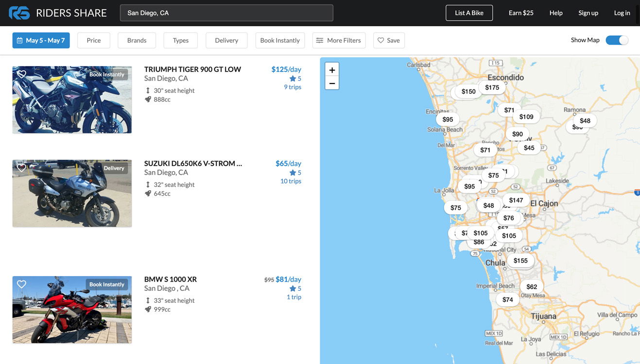
Task: Favorite the Triumph Tiger 900 with heart icon
Action: 21,74
